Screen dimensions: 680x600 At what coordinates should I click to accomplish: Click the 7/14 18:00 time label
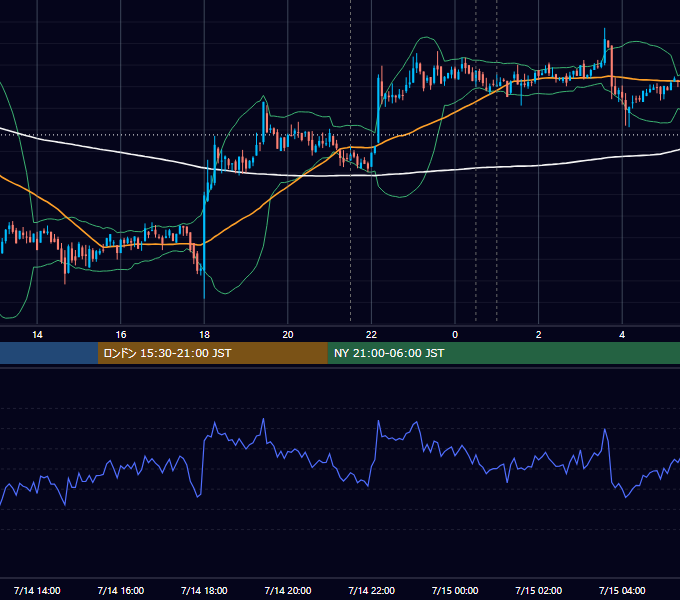[x=204, y=590]
